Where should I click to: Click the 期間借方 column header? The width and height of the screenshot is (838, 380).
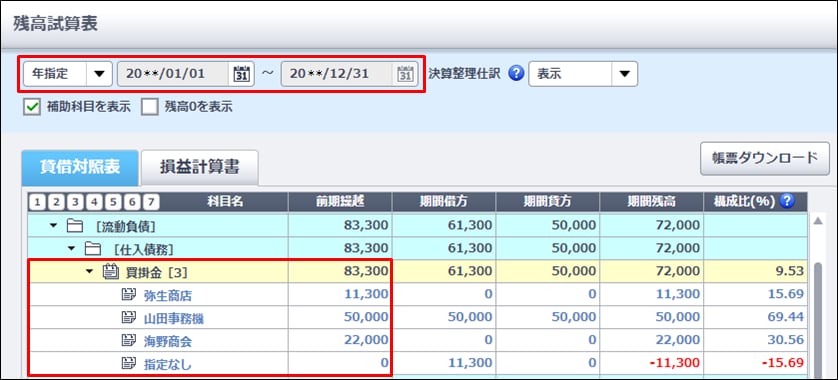(444, 201)
